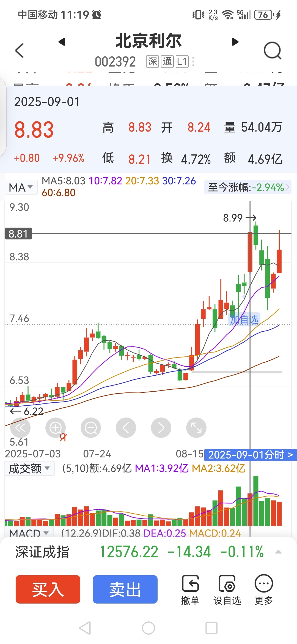Expand 深证成指 index bar arrow
This screenshot has height=644, width=297.
pos(278,552)
